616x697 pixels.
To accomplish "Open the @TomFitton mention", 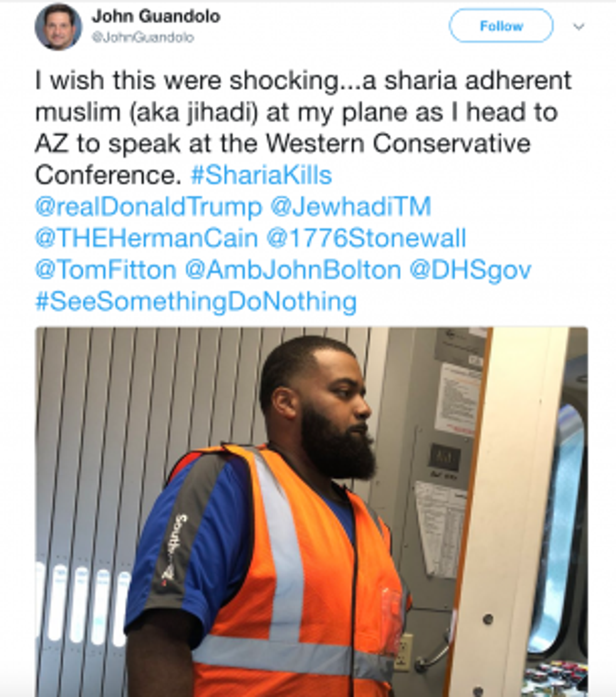I will pyautogui.click(x=106, y=270).
